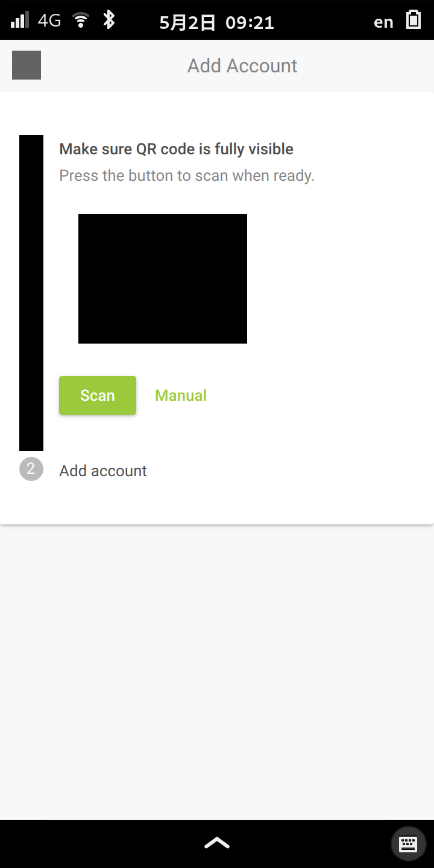Screen dimensions: 434x868
Task: Open the on-screen keyboard icon
Action: pos(409,843)
